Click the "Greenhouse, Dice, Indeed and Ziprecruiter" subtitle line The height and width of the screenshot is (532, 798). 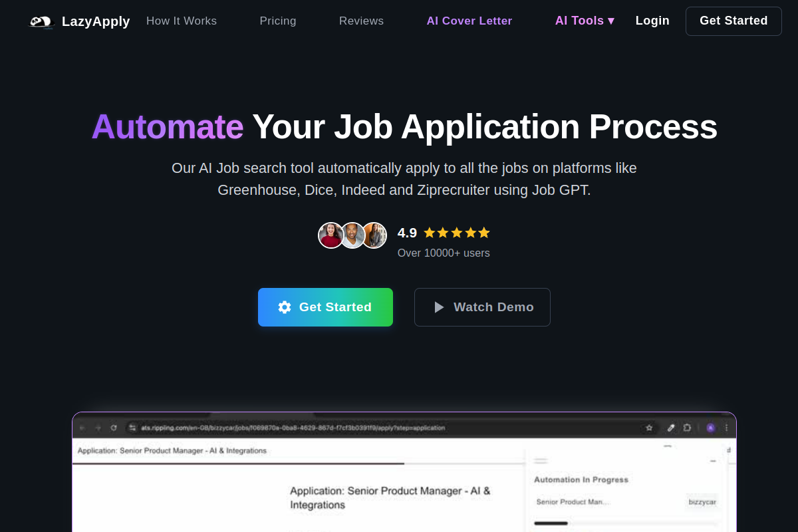point(404,190)
